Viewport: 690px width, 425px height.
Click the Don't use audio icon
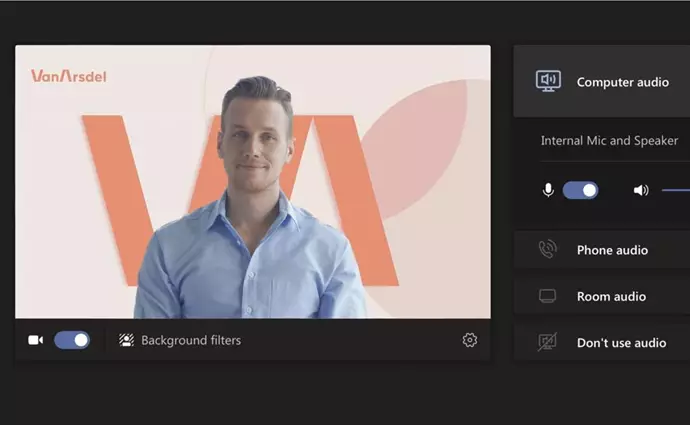point(547,342)
